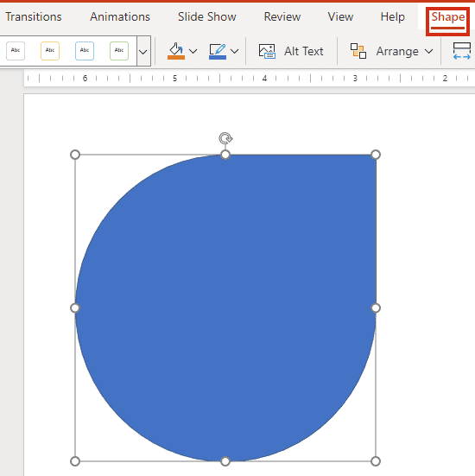Click the shape width size icon
475x476 pixels.
(x=462, y=51)
